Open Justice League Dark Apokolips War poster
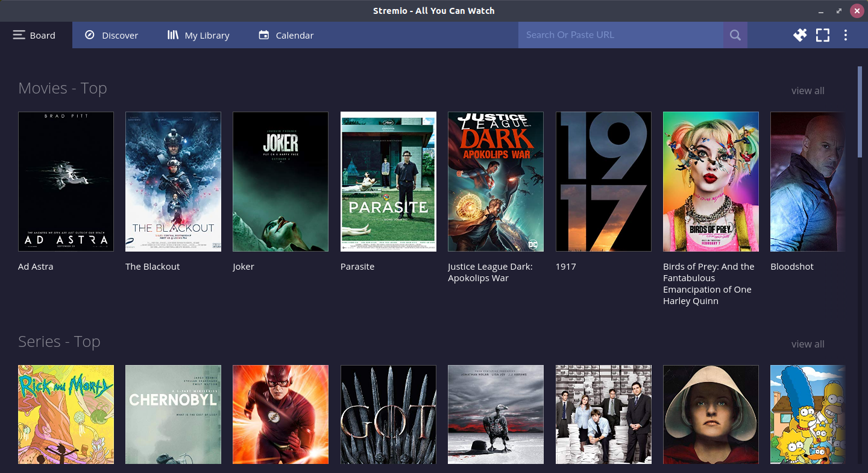This screenshot has width=868, height=473. [495, 182]
